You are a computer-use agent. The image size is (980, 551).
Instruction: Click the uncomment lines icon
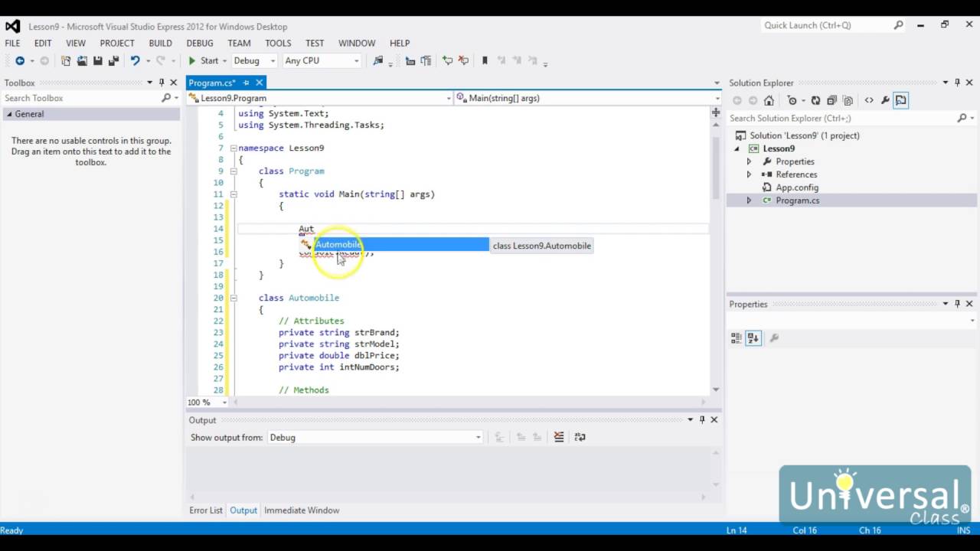point(463,60)
